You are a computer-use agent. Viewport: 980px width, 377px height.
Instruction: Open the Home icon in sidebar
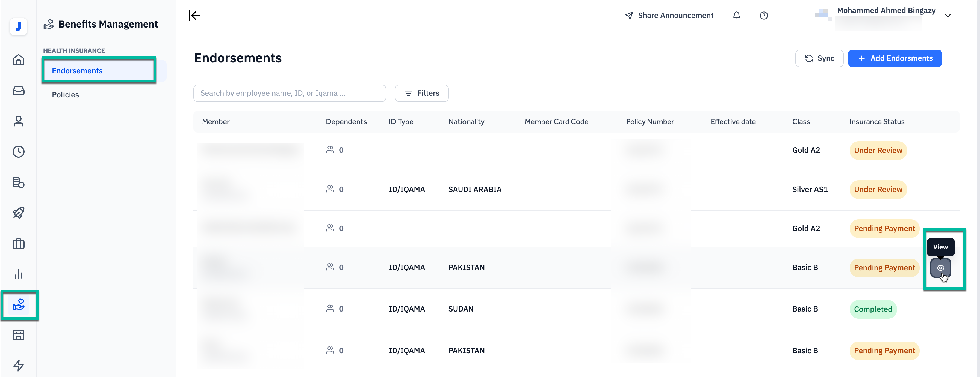[x=18, y=60]
